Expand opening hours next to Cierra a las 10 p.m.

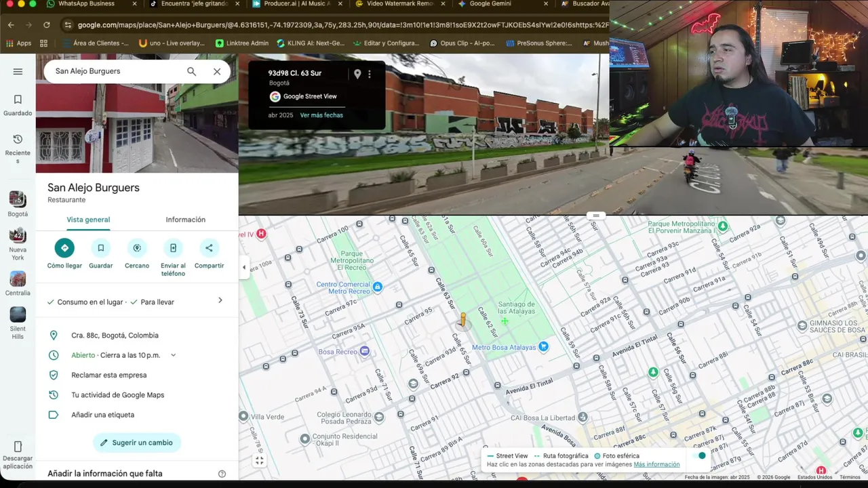click(173, 355)
